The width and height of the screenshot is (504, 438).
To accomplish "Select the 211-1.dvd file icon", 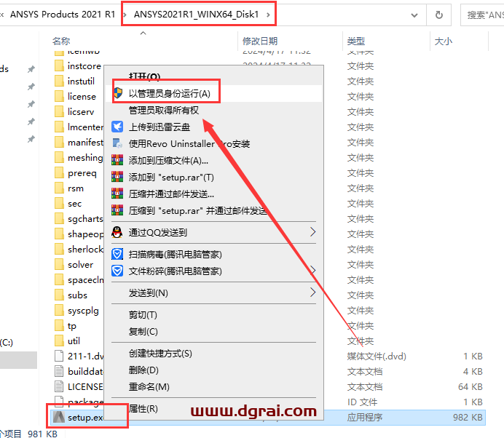I will (59, 356).
